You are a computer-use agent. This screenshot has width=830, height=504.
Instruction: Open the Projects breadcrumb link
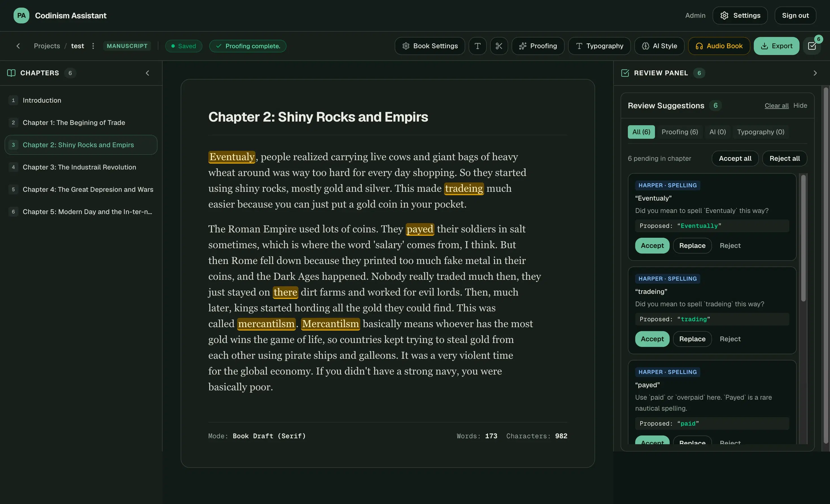tap(47, 46)
